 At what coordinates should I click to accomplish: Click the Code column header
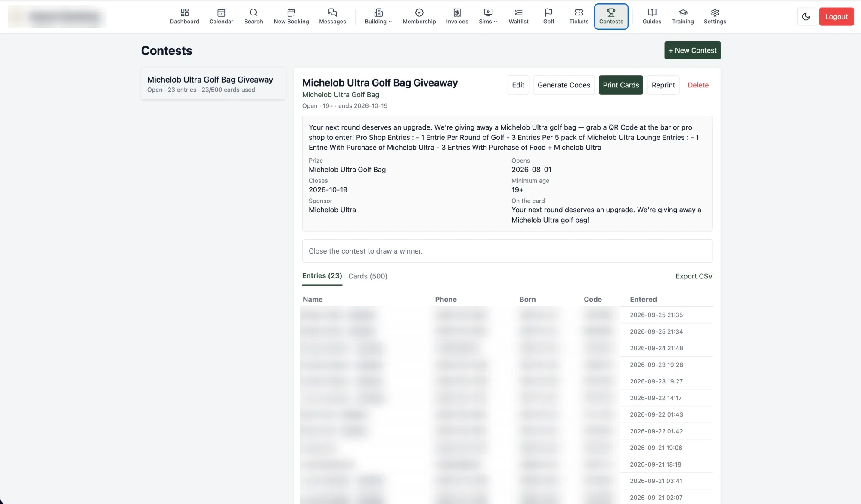coord(592,299)
